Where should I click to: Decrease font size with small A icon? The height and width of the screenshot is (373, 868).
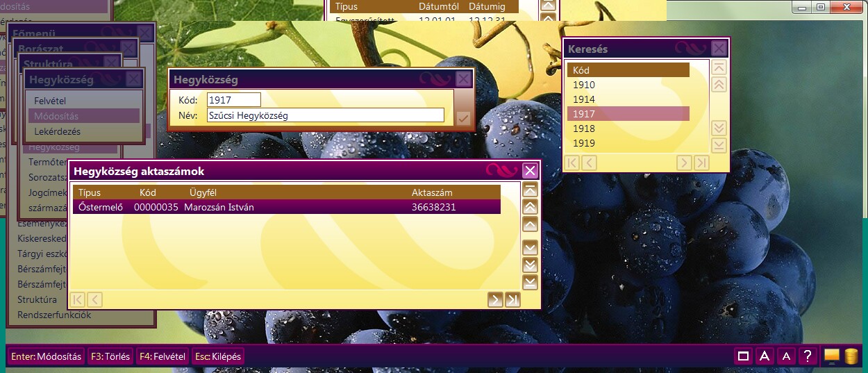point(786,356)
